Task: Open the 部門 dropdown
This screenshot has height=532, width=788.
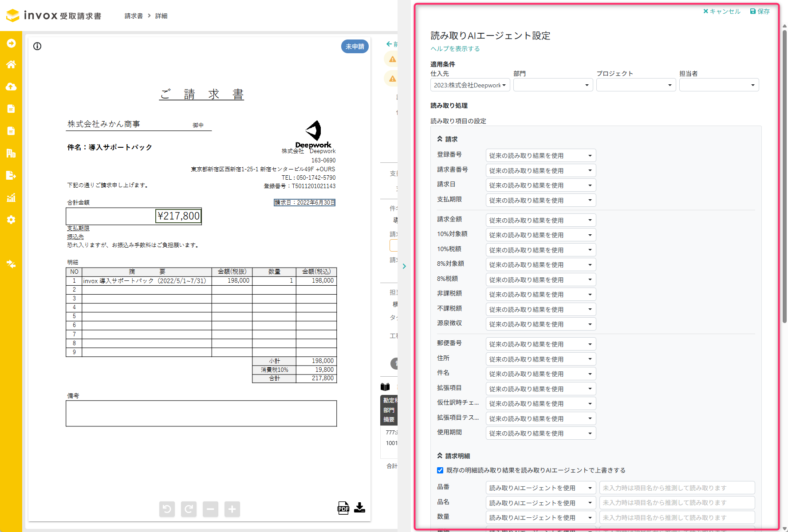Action: (553, 85)
